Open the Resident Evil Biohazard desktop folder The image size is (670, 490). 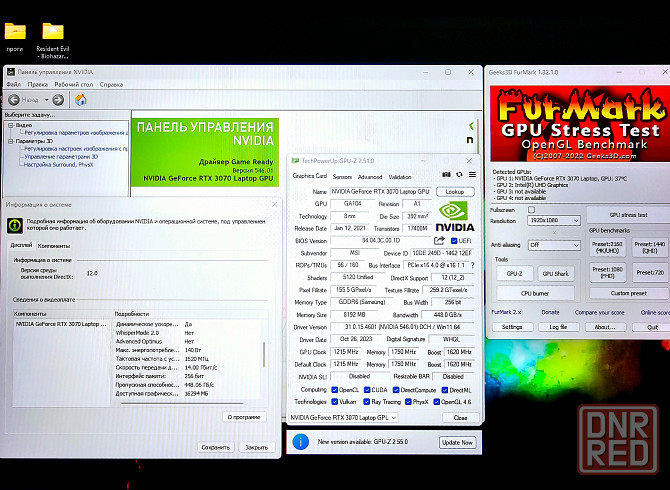[x=53, y=32]
